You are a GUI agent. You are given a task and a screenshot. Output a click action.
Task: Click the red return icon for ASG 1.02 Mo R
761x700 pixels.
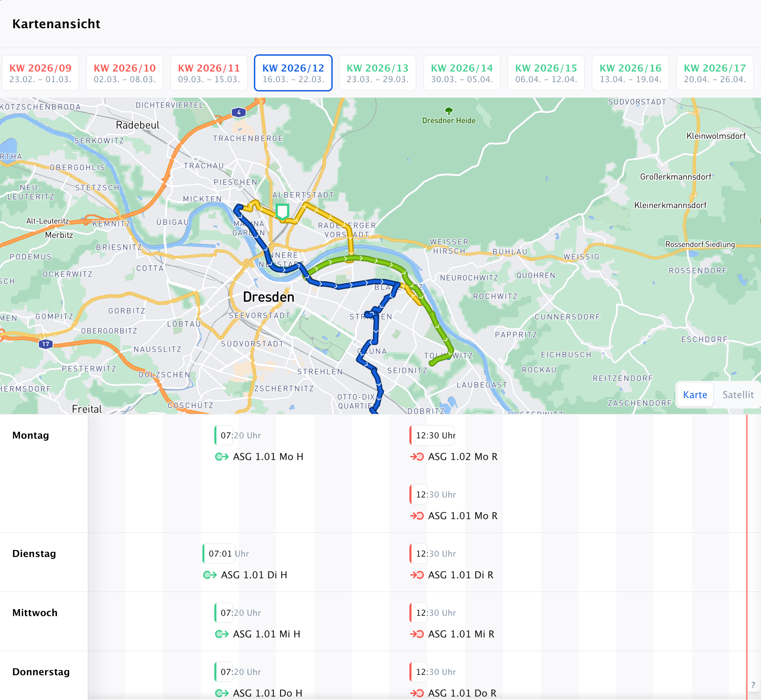click(x=417, y=457)
